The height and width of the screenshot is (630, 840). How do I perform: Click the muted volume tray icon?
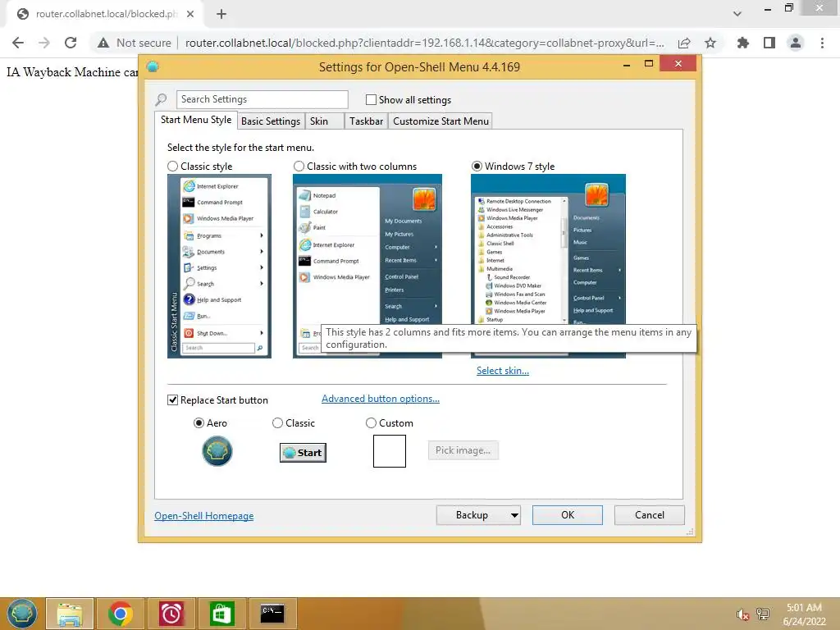[742, 614]
